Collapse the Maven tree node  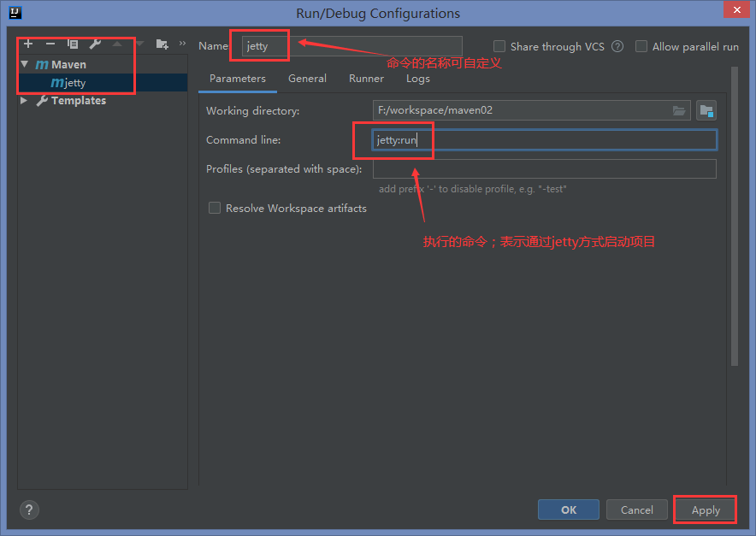pos(25,65)
